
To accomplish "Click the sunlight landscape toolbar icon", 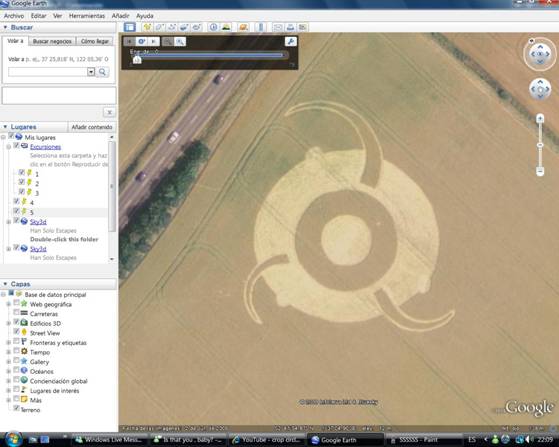I will click(x=226, y=27).
